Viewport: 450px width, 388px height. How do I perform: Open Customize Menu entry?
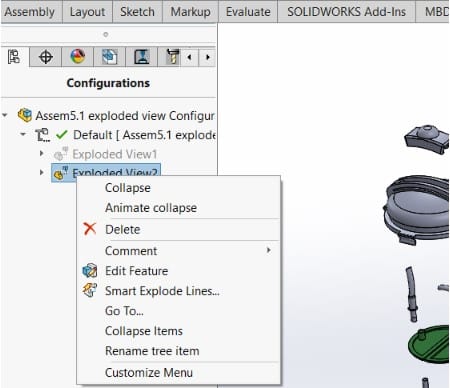(179, 372)
